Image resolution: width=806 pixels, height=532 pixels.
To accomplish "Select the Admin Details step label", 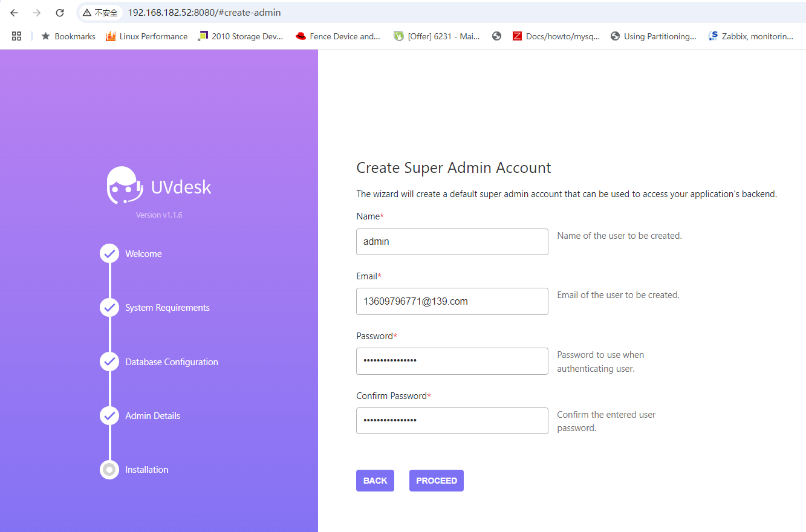I will [x=152, y=416].
